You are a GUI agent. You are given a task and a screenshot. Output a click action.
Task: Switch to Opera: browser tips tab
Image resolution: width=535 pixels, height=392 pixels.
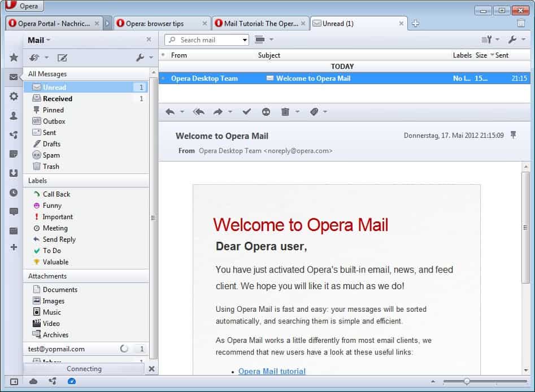[162, 24]
